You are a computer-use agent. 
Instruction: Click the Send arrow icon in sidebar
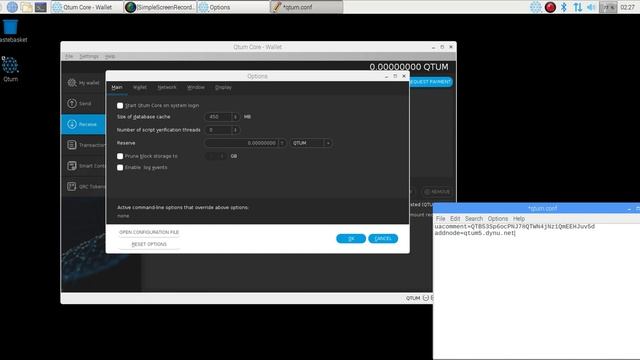[72, 103]
